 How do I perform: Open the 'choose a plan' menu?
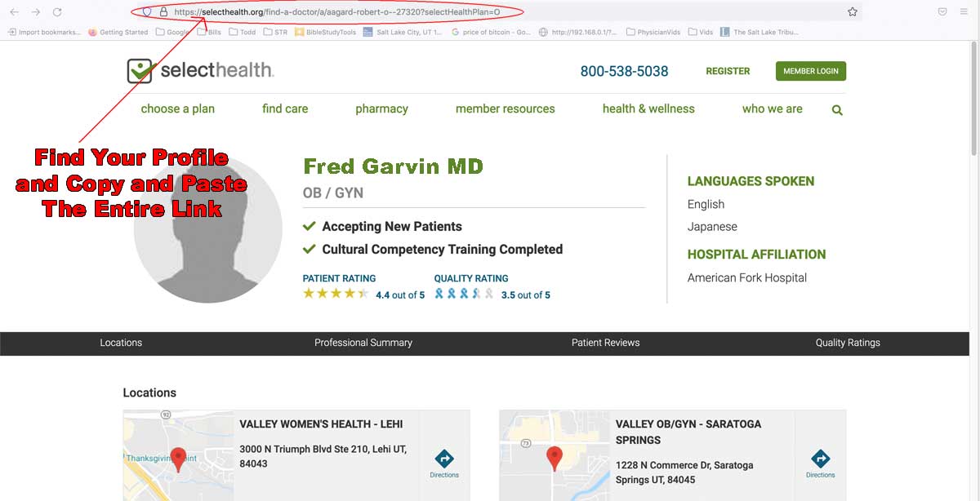pyautogui.click(x=177, y=109)
